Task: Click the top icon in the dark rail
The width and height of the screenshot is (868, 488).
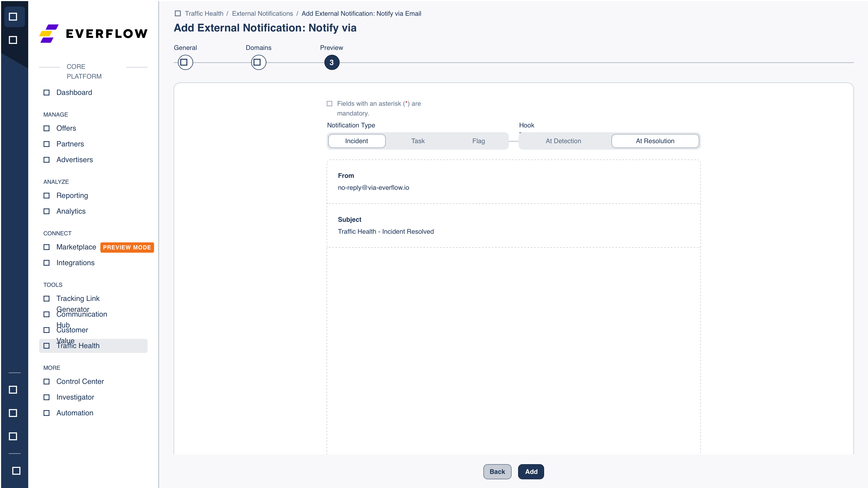Action: pos(13,17)
